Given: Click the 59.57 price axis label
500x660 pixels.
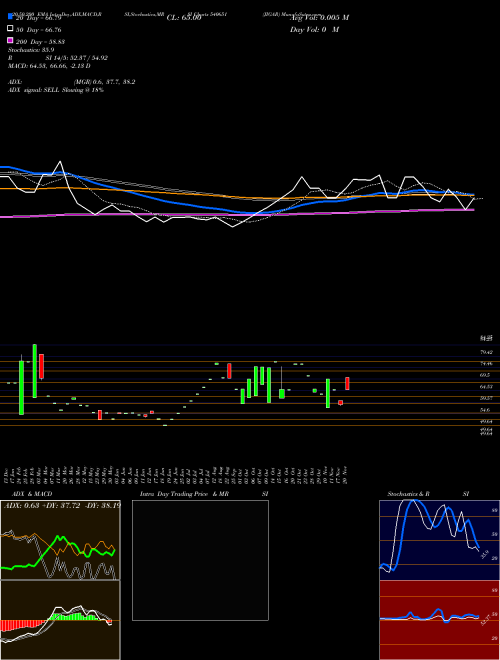Looking at the screenshot, I should tap(486, 398).
